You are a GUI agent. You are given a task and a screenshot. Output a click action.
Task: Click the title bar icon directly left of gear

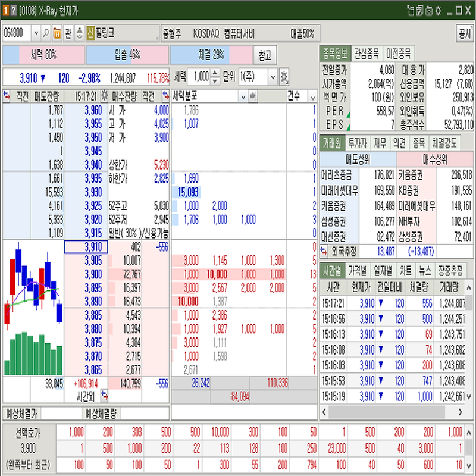429,11
